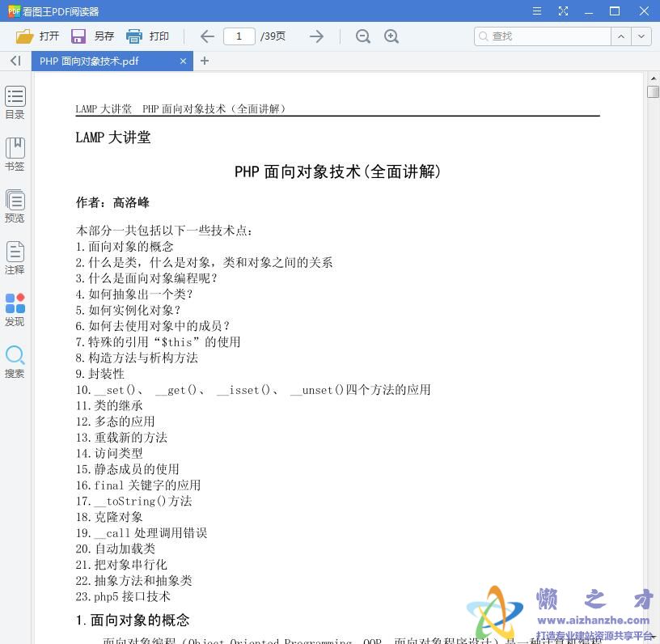Image resolution: width=660 pixels, height=644 pixels.
Task: Find previous match with up chevron
Action: [x=621, y=36]
